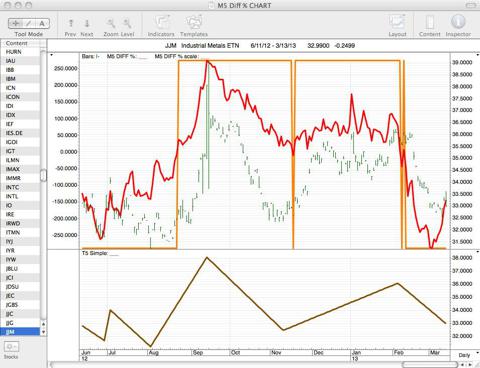Image resolution: width=480 pixels, height=368 pixels.
Task: Select IAU in the symbol list
Action: click(x=20, y=61)
